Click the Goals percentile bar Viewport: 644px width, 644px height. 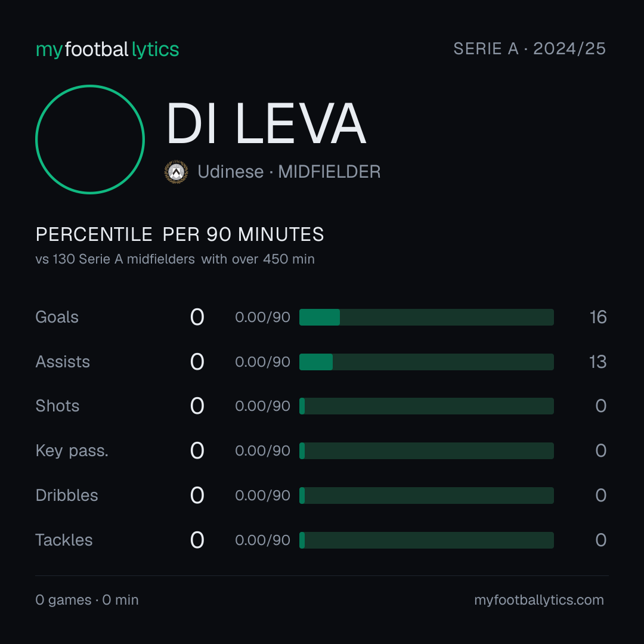[426, 317]
